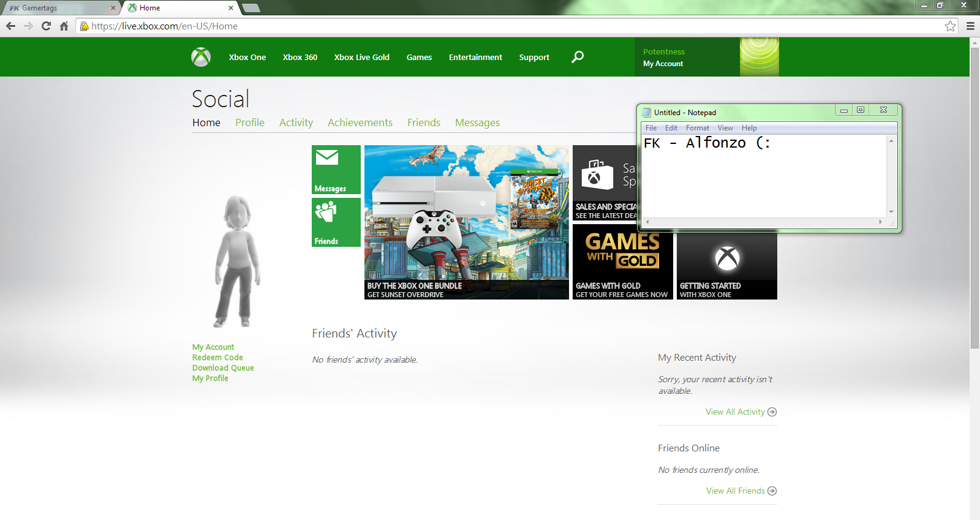Click the View All Friends link text

pos(736,491)
